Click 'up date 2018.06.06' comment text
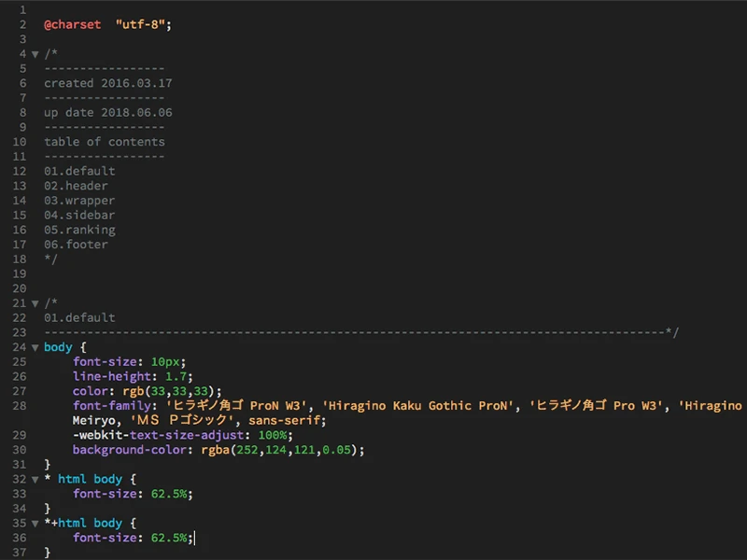Viewport: 747px width, 560px height. [x=108, y=113]
